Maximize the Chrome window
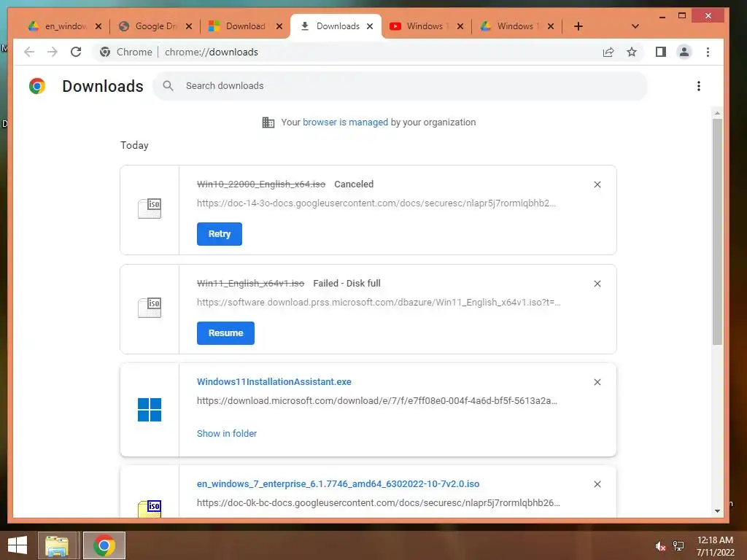The image size is (747, 560). pyautogui.click(x=682, y=16)
